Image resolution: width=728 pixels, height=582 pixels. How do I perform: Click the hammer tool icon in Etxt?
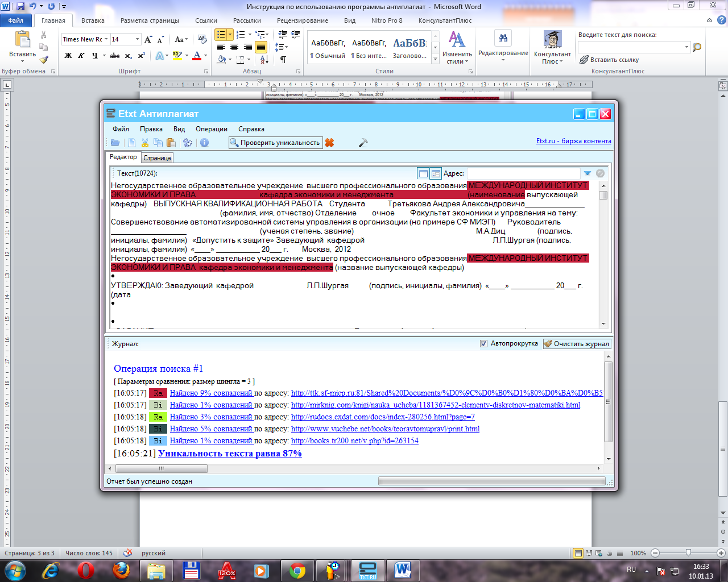tap(363, 143)
